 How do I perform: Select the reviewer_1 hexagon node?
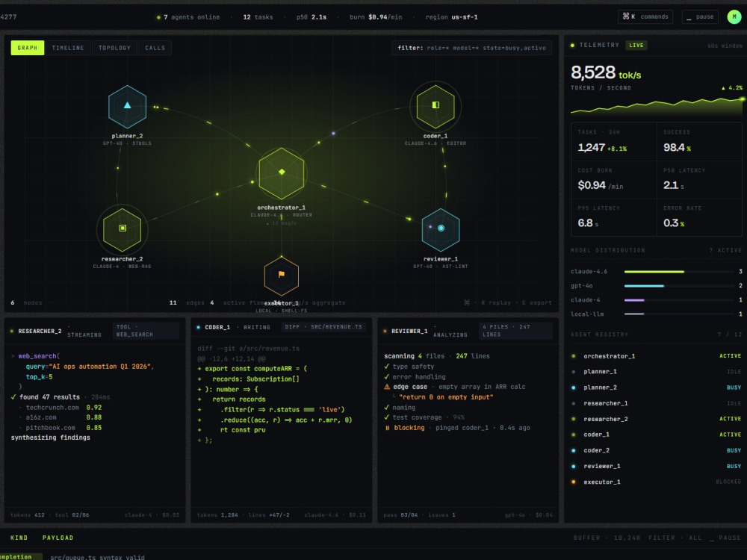[x=441, y=229]
